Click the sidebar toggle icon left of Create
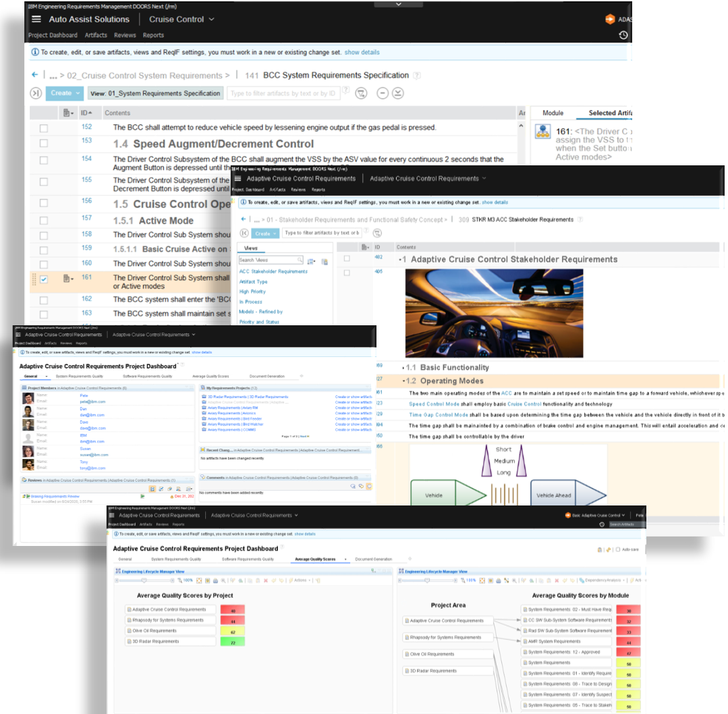 [x=36, y=93]
